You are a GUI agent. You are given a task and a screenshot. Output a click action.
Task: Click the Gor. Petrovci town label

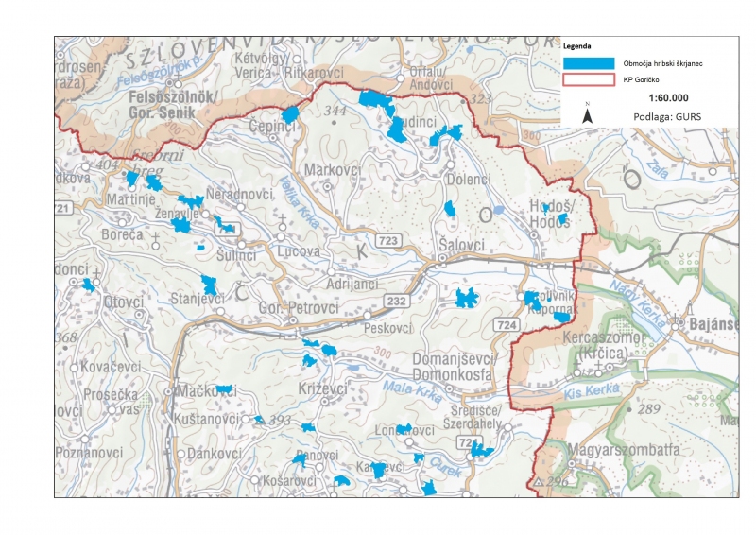(x=298, y=308)
